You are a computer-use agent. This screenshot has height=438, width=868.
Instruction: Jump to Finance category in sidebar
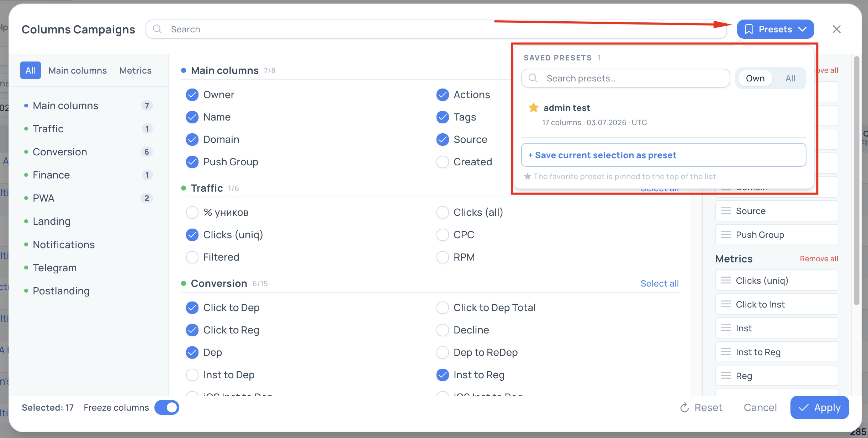(88, 175)
